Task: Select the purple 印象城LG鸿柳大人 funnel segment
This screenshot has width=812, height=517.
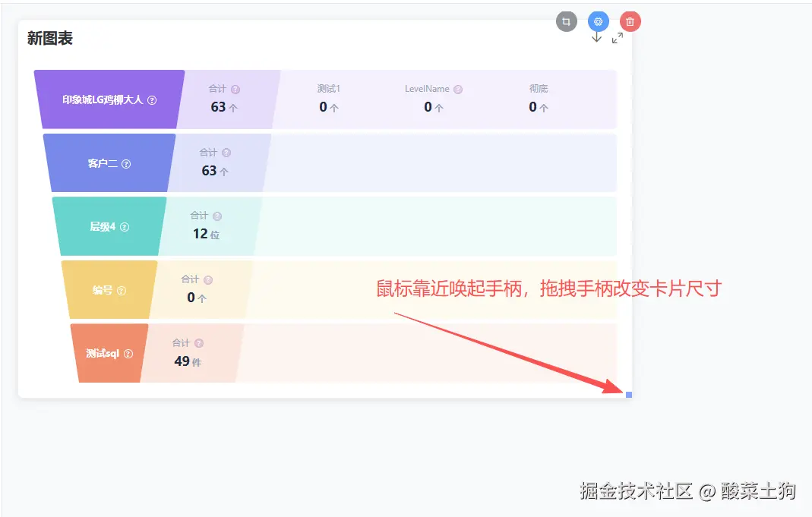Action: point(109,99)
